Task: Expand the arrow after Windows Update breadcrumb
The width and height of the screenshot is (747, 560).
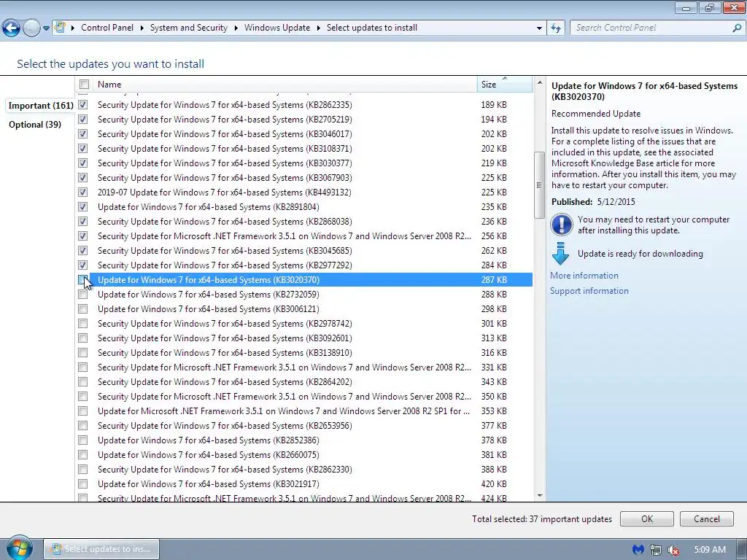Action: [319, 28]
